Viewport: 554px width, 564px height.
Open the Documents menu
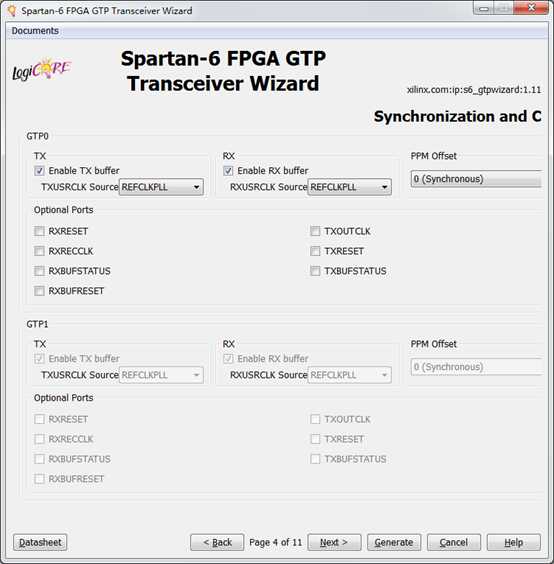(x=35, y=31)
